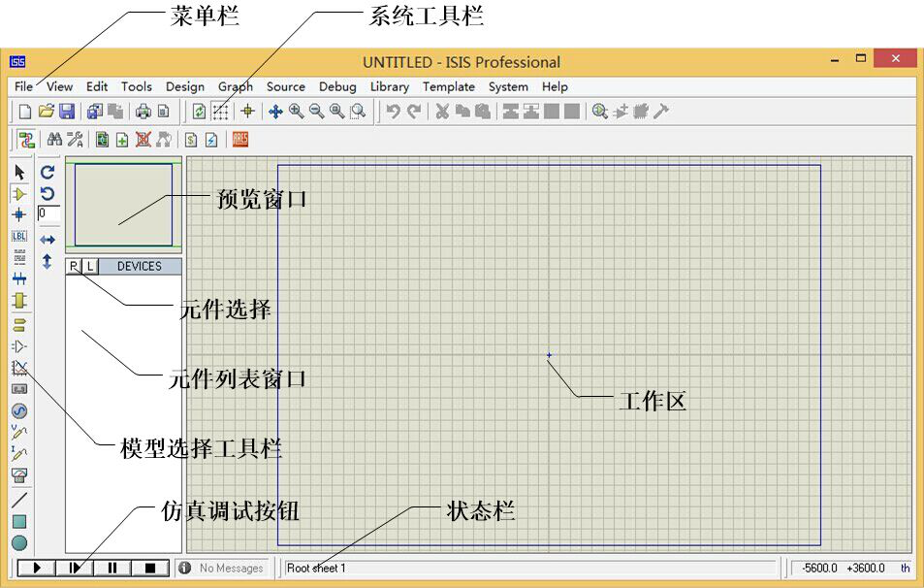
Task: Open the Library menu
Action: click(x=390, y=86)
